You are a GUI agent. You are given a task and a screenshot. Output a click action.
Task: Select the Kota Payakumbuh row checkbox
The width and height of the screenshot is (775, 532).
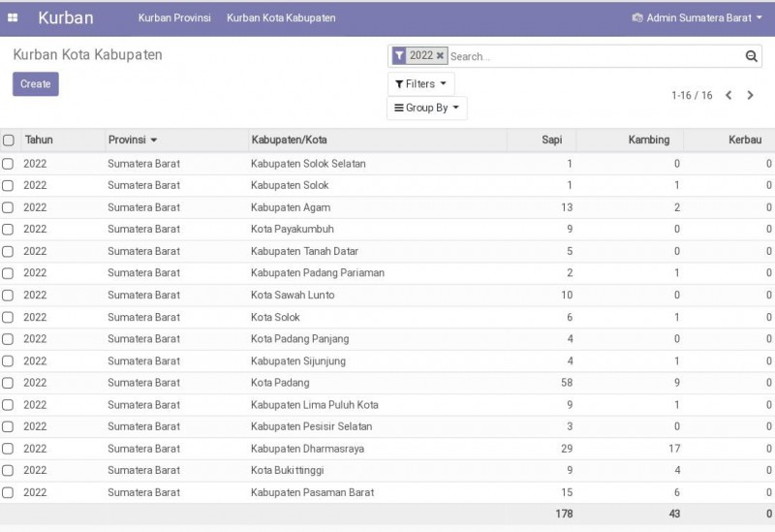coord(8,230)
